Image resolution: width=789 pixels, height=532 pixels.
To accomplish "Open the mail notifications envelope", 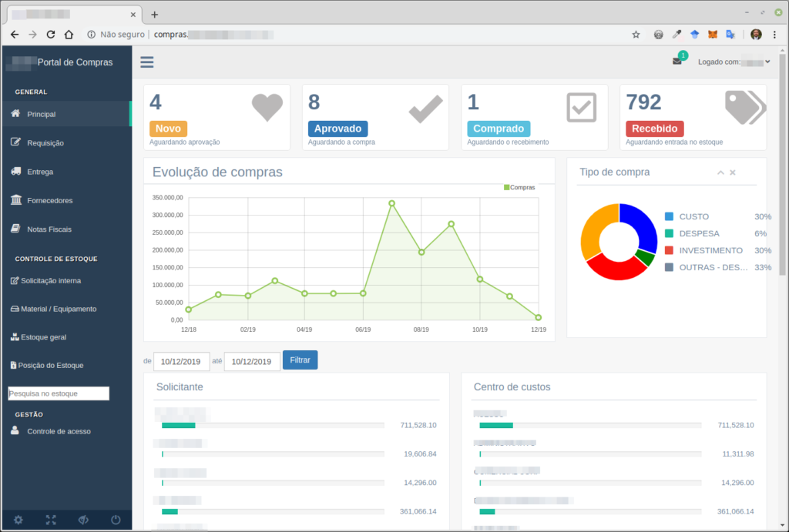I will (677, 62).
